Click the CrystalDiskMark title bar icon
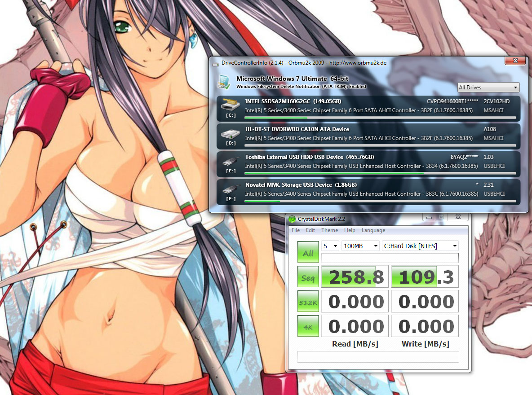Viewport: 532px width, 395px height. (292, 219)
